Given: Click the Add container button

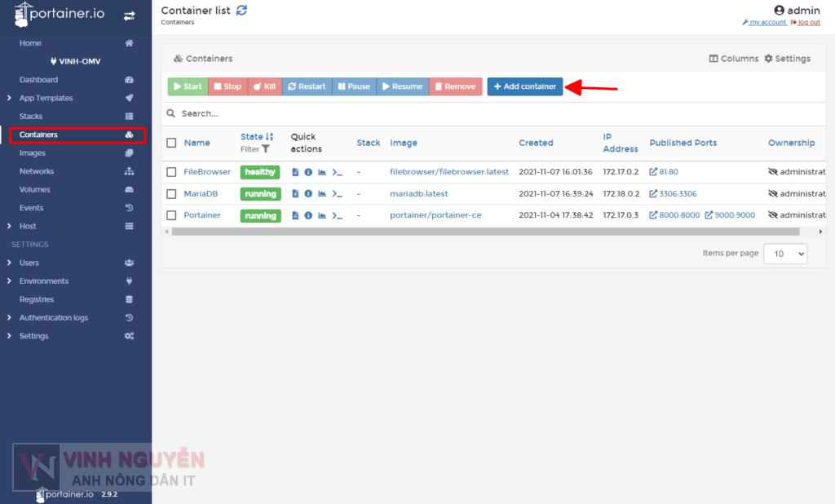Looking at the screenshot, I should click(524, 85).
